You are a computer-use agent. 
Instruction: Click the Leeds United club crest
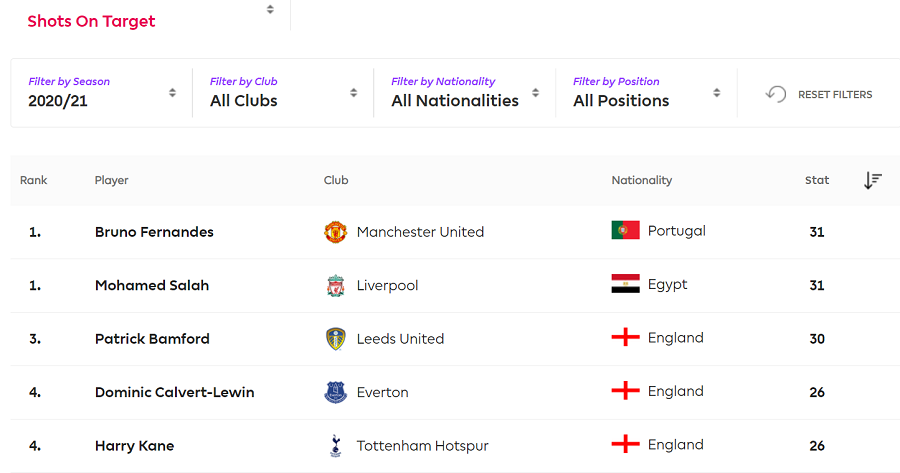335,339
